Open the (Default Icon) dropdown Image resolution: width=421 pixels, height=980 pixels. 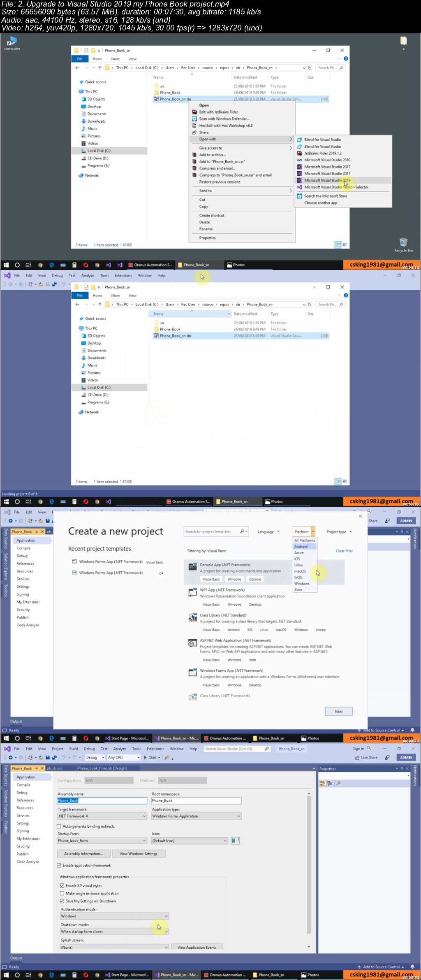tap(190, 840)
